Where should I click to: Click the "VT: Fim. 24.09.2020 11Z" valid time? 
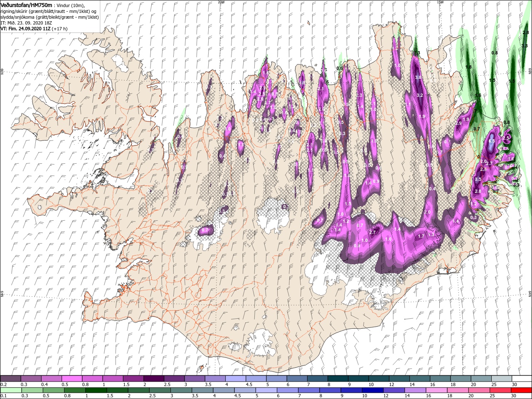pyautogui.click(x=26, y=29)
